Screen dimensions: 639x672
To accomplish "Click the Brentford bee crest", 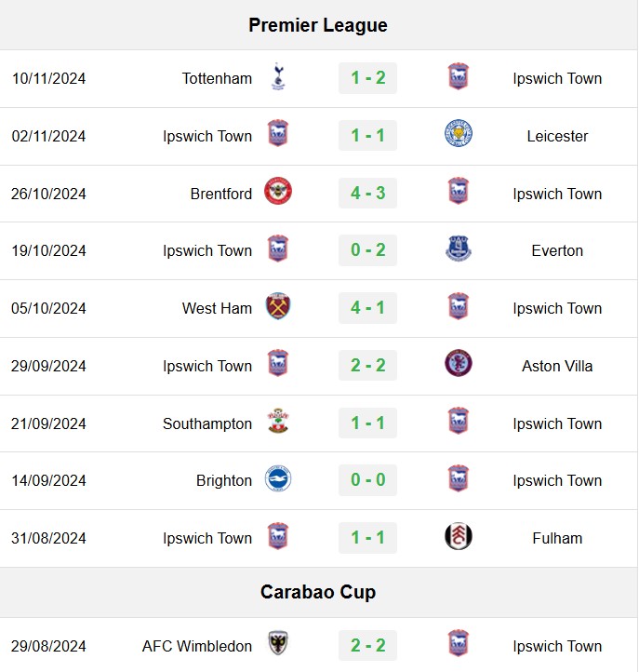I will (x=278, y=191).
